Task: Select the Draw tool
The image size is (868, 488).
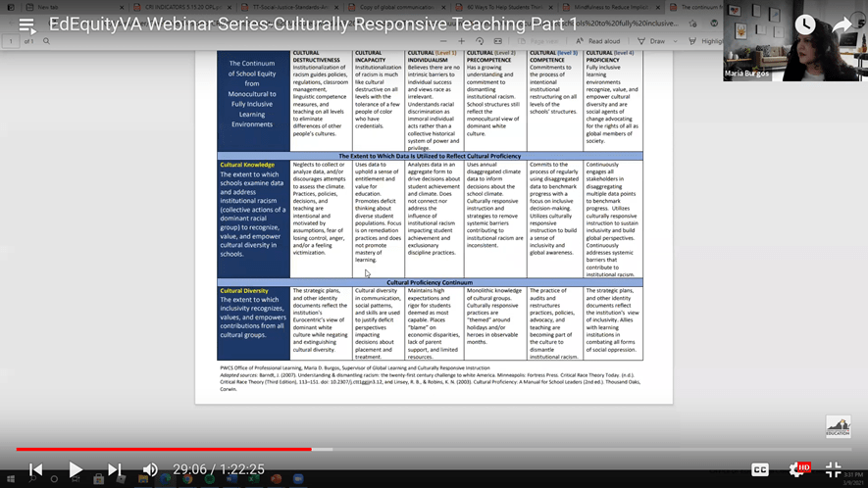Action: point(652,41)
